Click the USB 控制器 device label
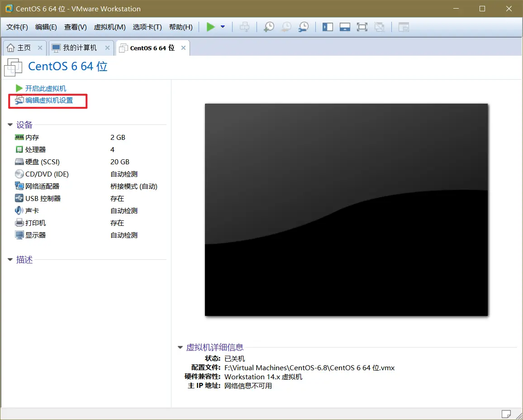Viewport: 523px width, 420px height. (43, 199)
